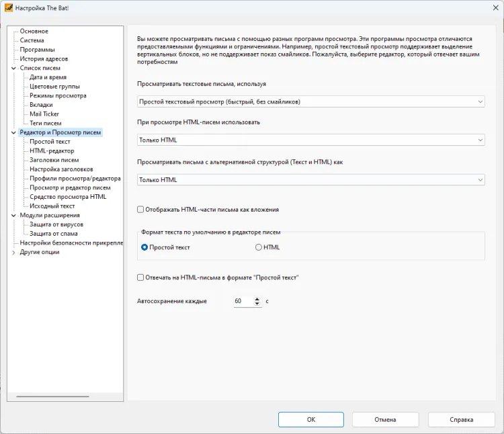Enable reply to HTML as plain text

pyautogui.click(x=140, y=277)
